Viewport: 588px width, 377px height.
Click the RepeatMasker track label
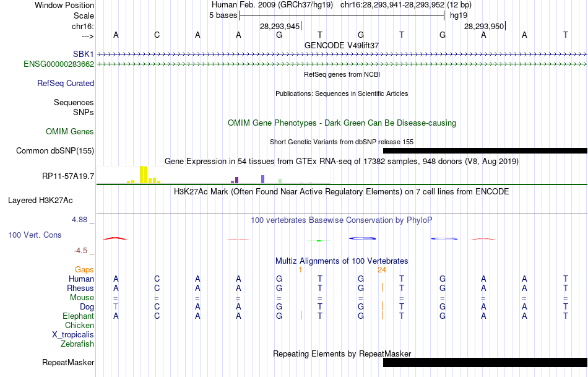tap(68, 362)
